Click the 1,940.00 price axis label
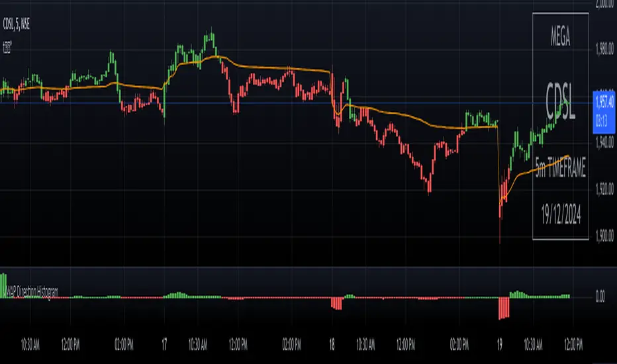 pos(604,142)
